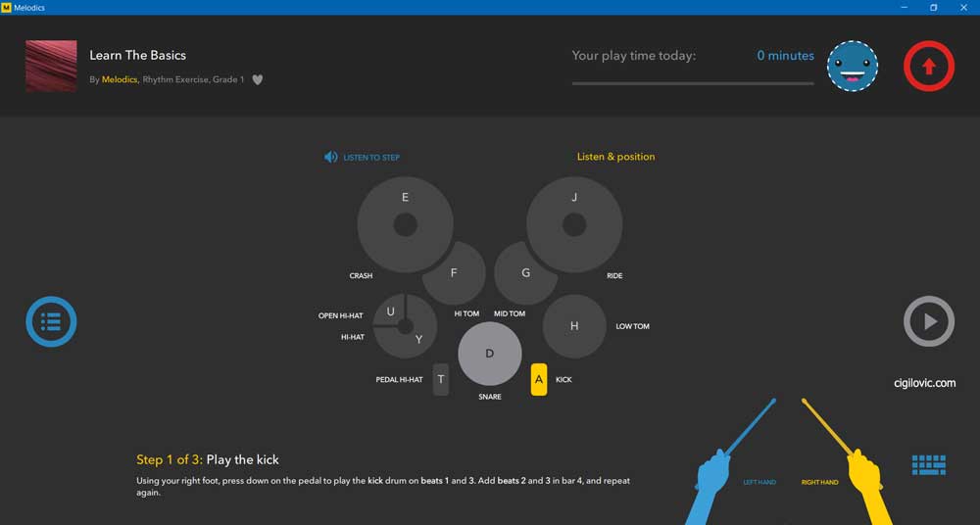Hit the yellow kick pad A

click(538, 379)
